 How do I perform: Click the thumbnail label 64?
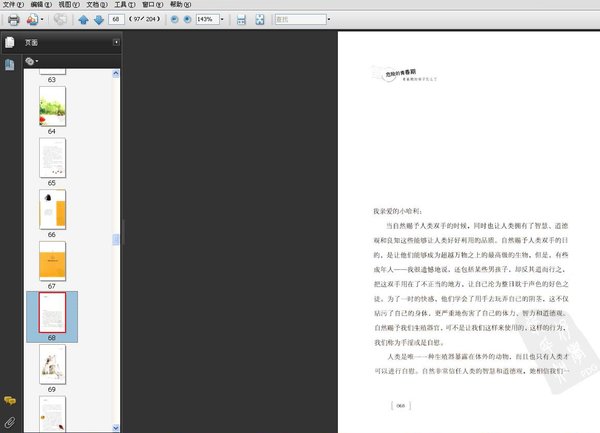coord(52,132)
